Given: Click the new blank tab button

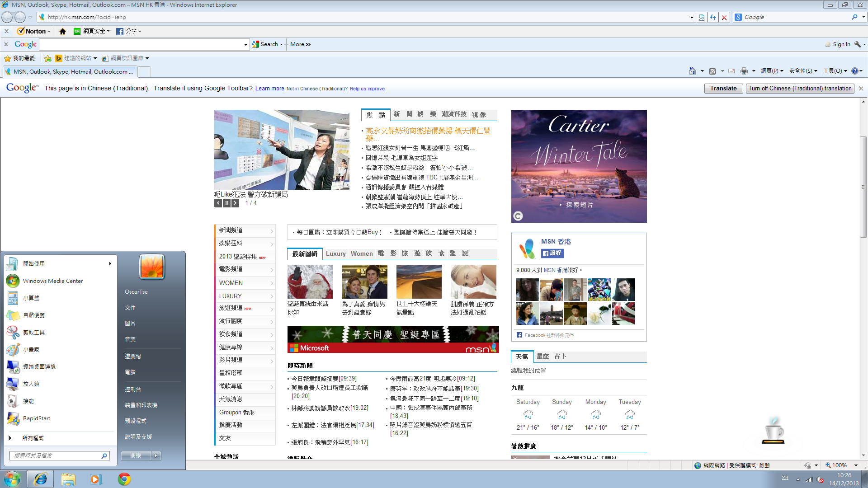Looking at the screenshot, I should [x=144, y=72].
